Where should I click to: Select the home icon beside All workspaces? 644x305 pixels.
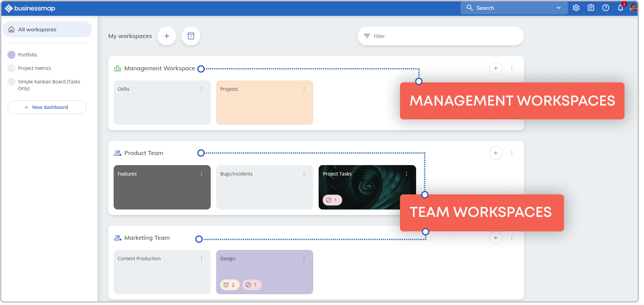[11, 29]
